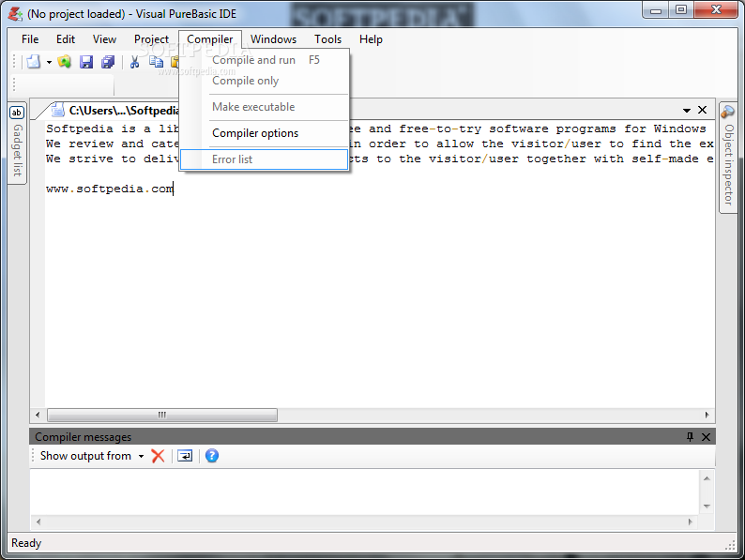The width and height of the screenshot is (745, 560).
Task: Click messages horizontal scroll left arrow
Action: [38, 522]
